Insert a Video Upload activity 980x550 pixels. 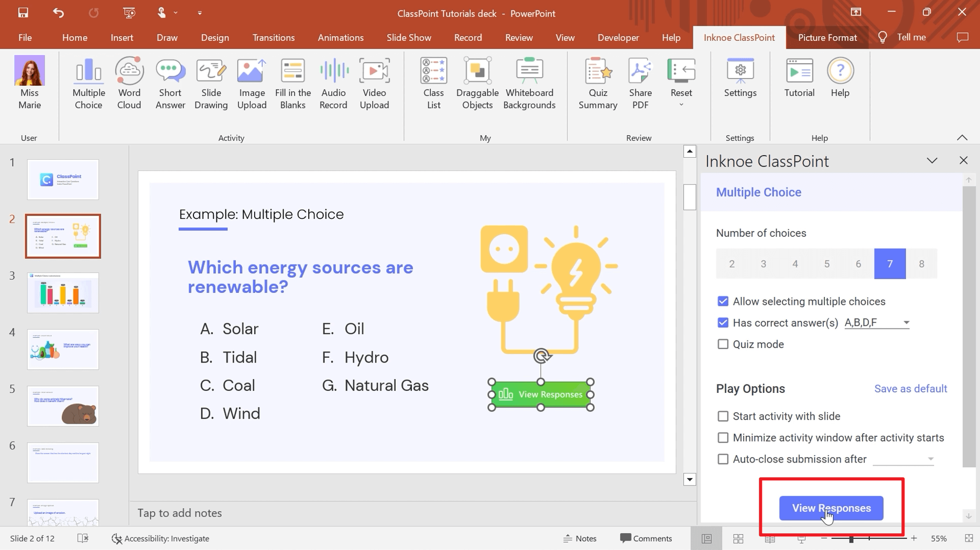point(374,84)
